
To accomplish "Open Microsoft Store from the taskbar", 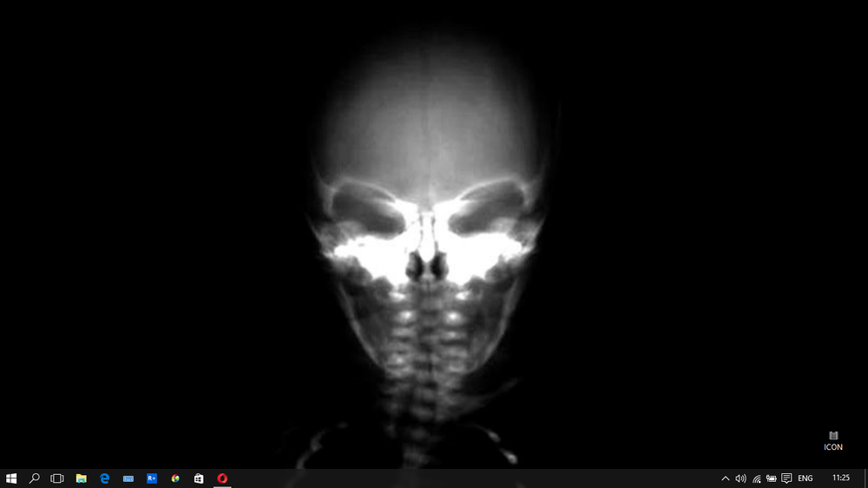I will [199, 478].
